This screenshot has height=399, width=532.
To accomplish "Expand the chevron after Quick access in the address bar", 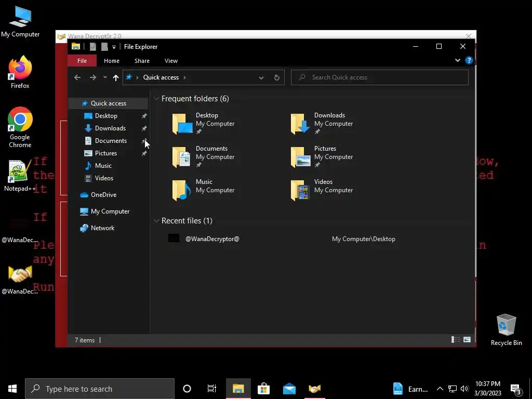I will coord(184,77).
